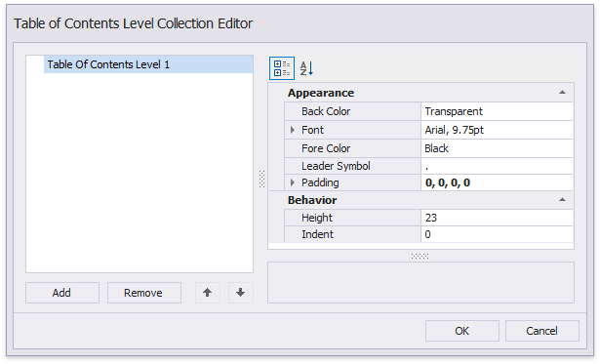Move selected level down with arrow button
600x364 pixels.
[240, 293]
